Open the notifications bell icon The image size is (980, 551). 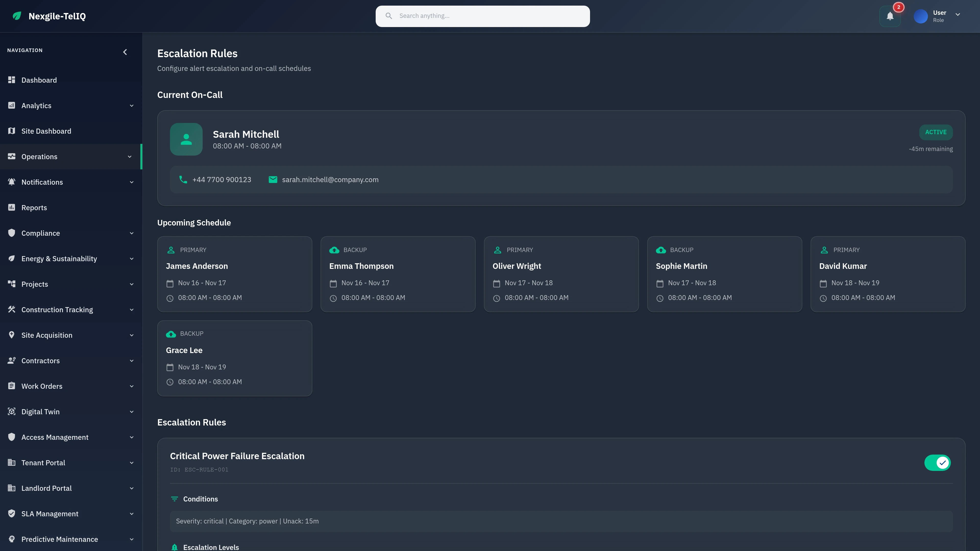point(890,16)
